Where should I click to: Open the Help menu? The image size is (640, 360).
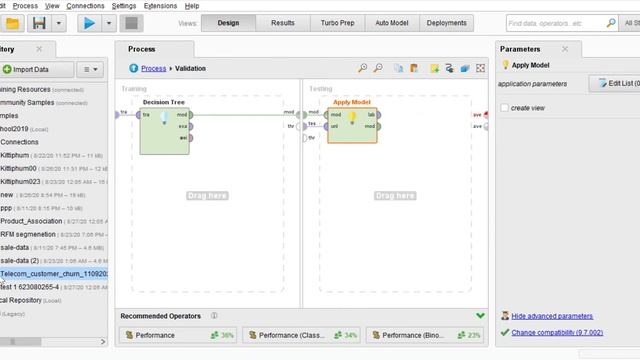192,6
